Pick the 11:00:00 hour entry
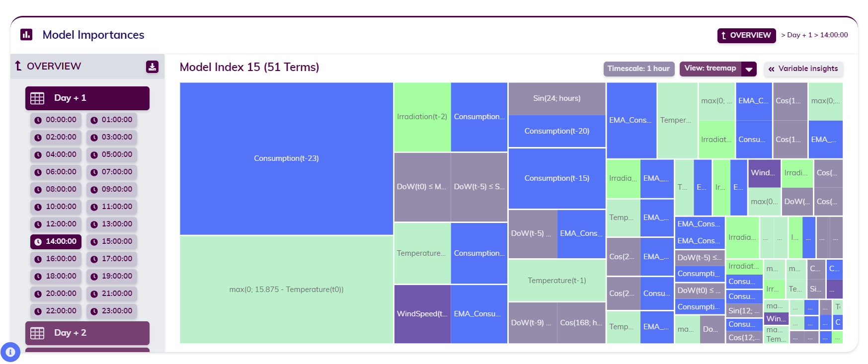The image size is (868, 364). point(112,207)
